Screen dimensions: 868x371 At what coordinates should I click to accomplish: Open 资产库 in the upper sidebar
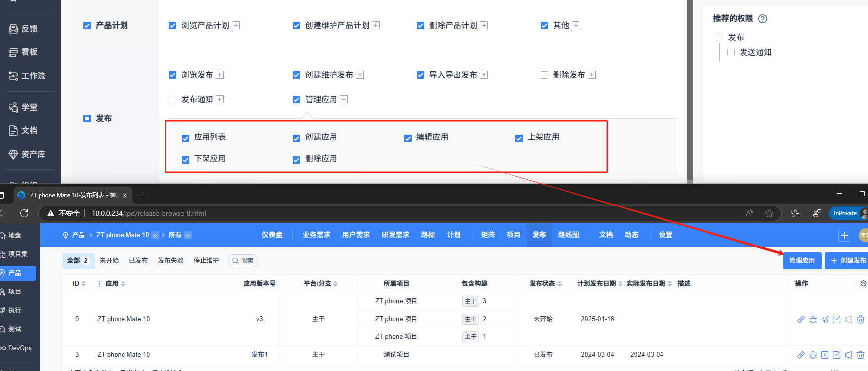point(27,154)
